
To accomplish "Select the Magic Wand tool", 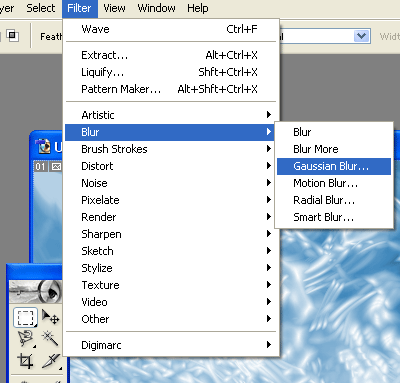I will point(50,338).
